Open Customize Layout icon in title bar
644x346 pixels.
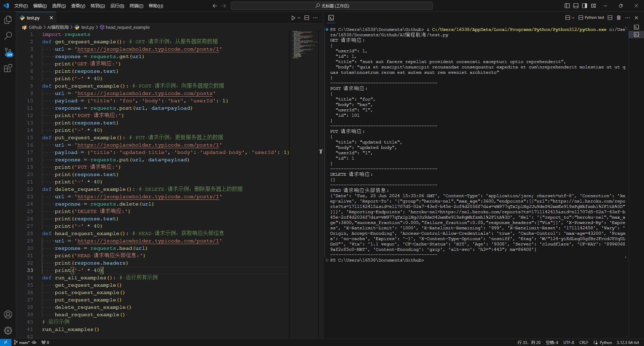[x=594, y=6]
